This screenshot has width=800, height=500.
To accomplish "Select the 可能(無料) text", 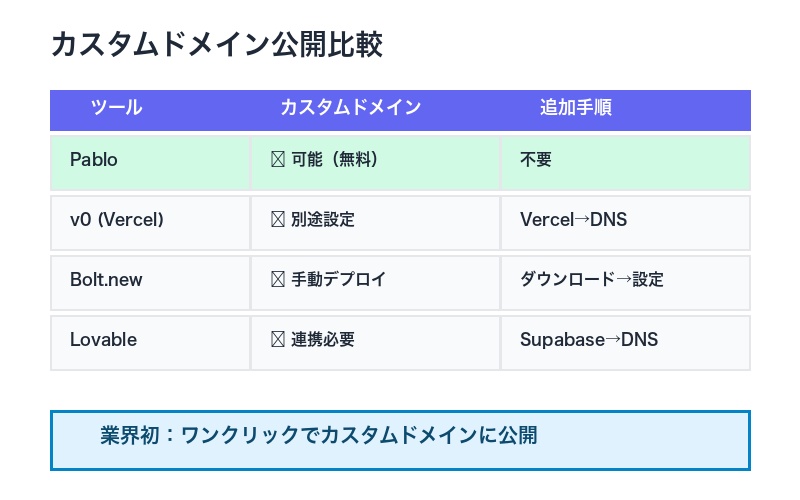I will coord(334,160).
